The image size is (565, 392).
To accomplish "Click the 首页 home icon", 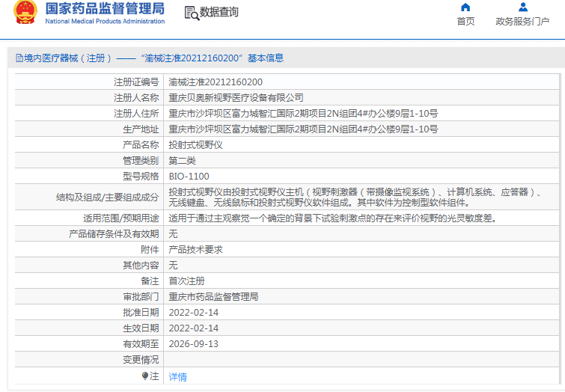I will [x=465, y=7].
